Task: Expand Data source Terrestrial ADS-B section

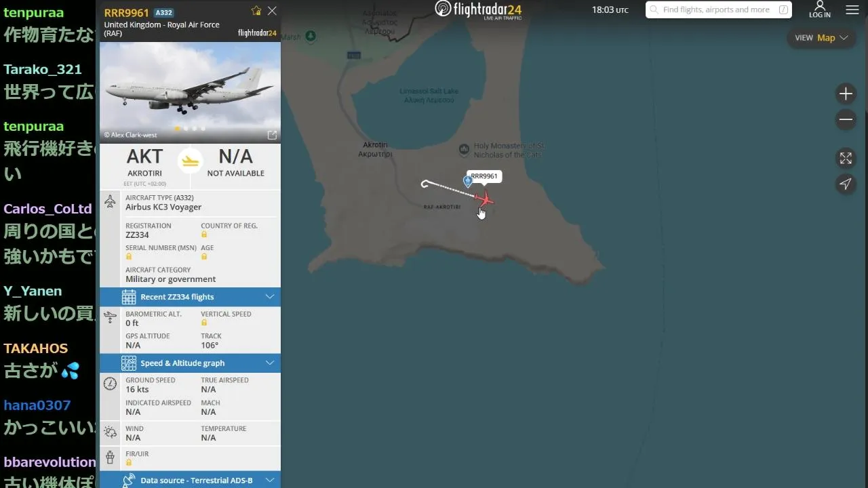Action: (x=190, y=480)
